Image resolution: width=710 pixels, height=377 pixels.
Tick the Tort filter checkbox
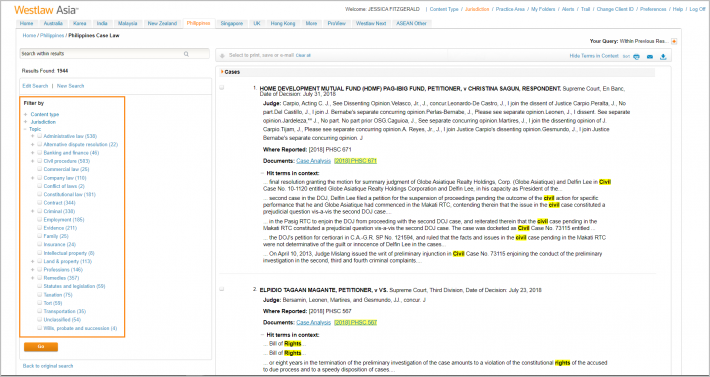[40, 303]
